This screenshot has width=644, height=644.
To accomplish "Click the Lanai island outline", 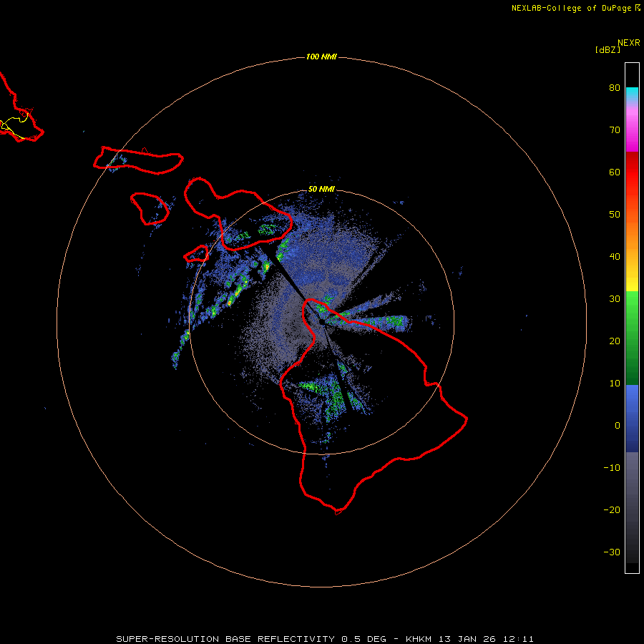I will (150, 209).
